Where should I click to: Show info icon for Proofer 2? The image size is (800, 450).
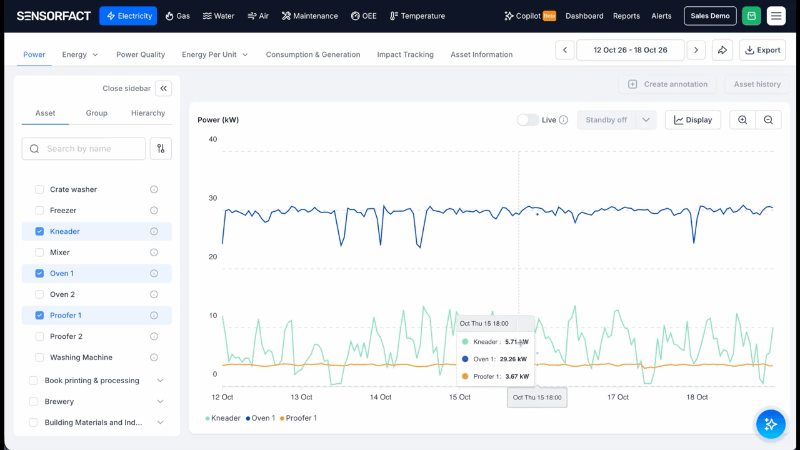(154, 336)
